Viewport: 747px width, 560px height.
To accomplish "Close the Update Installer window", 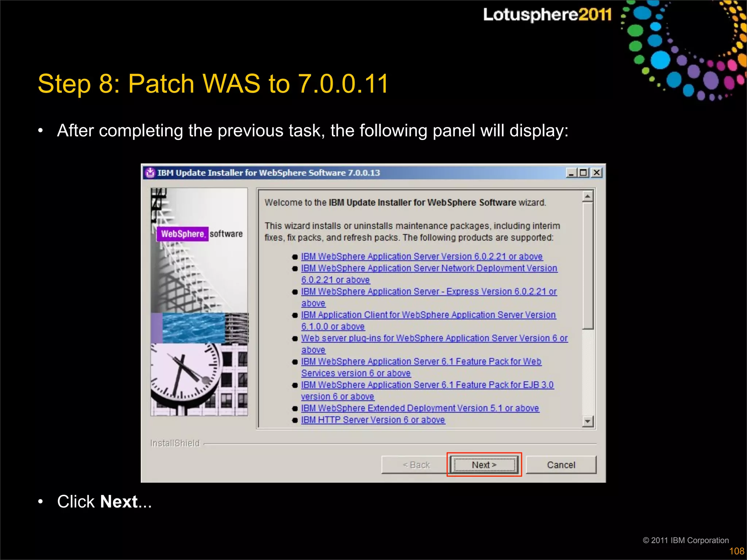I will 597,173.
